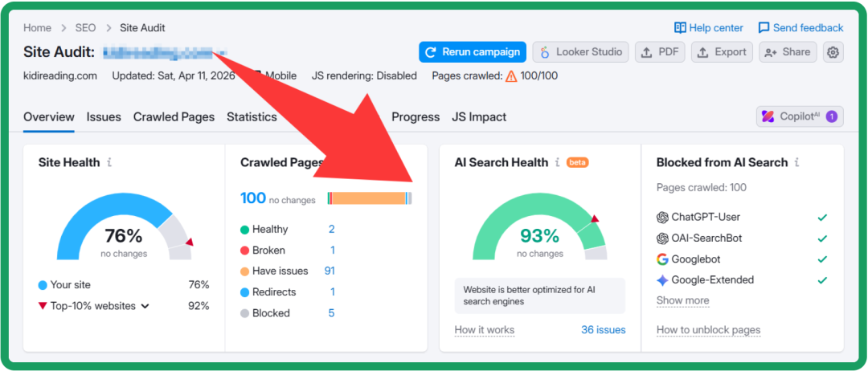
Task: Open the Help center link
Action: (x=709, y=27)
